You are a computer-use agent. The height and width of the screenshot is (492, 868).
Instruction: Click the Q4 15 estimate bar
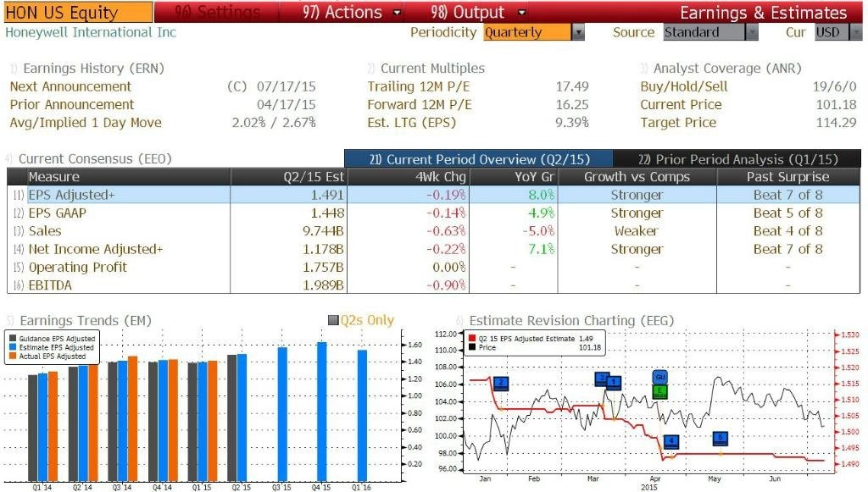[321, 412]
